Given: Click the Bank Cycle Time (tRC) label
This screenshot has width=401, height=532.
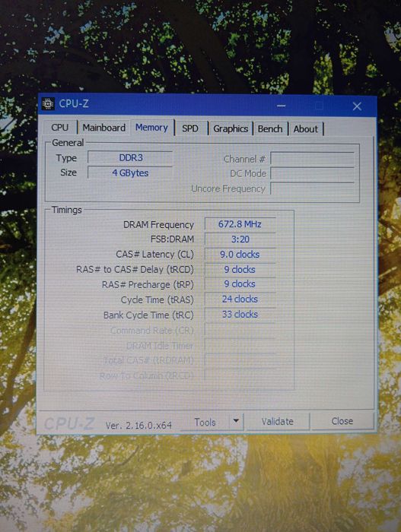Looking at the screenshot, I should coord(148,315).
